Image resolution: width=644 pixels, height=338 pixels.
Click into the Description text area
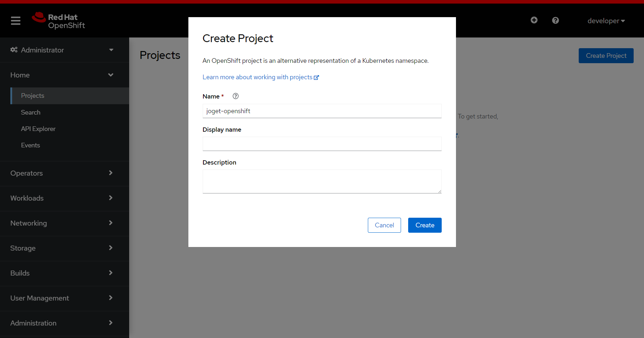pos(322,181)
